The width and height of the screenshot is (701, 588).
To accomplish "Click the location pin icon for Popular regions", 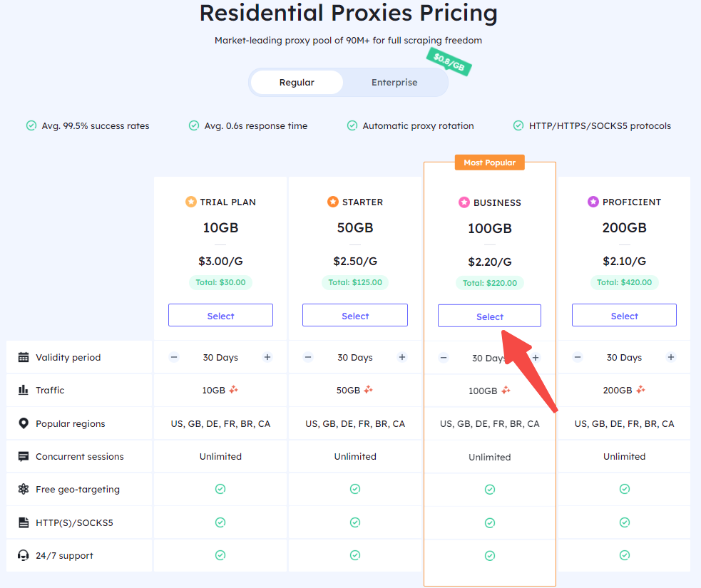I will (x=24, y=423).
